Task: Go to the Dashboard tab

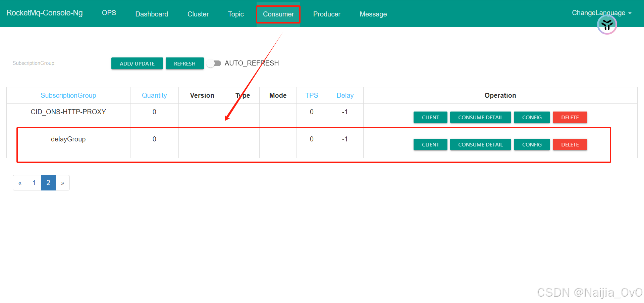Action: point(152,14)
